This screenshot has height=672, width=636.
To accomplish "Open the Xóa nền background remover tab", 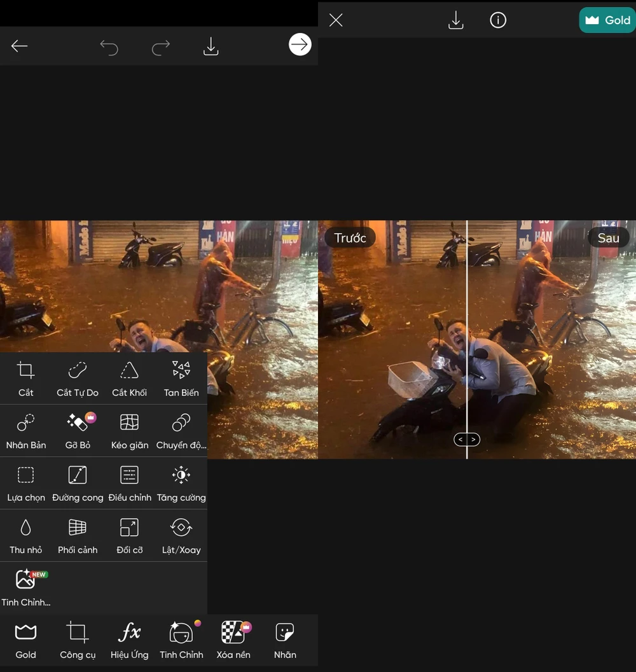I will [x=233, y=640].
